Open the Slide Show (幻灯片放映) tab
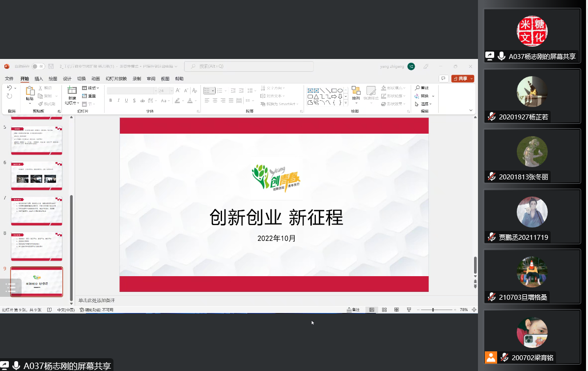This screenshot has height=371, width=588. coord(116,79)
